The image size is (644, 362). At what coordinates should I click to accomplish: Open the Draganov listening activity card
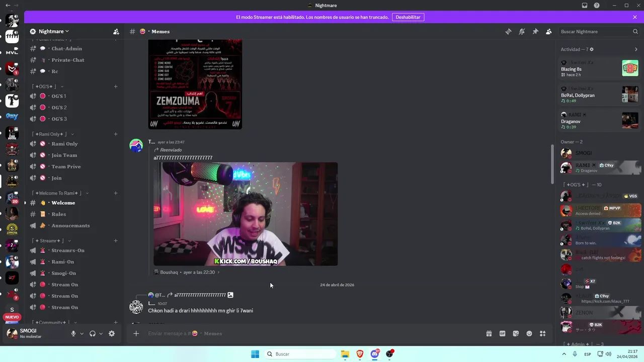[600, 121]
